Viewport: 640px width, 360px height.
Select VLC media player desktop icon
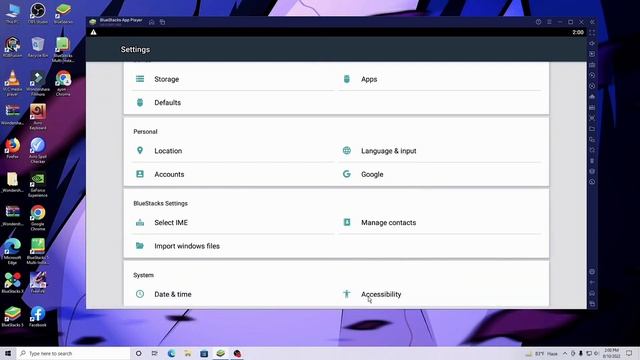(x=12, y=83)
